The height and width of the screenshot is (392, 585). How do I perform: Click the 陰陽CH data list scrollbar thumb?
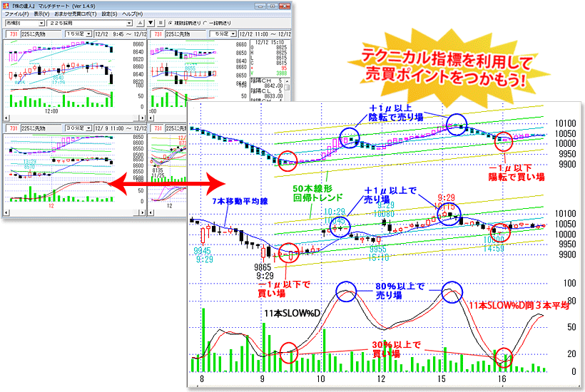click(x=287, y=88)
